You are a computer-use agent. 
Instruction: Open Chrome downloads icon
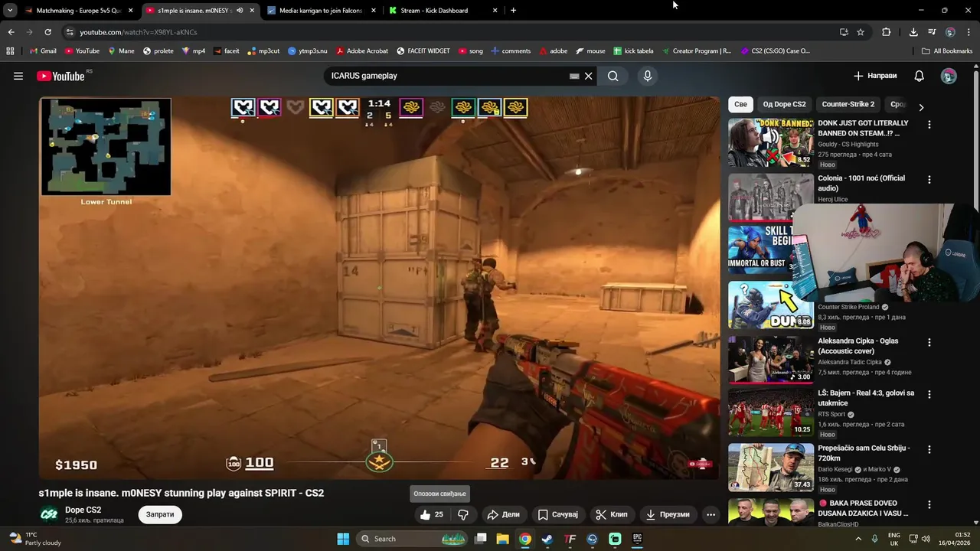coord(913,32)
